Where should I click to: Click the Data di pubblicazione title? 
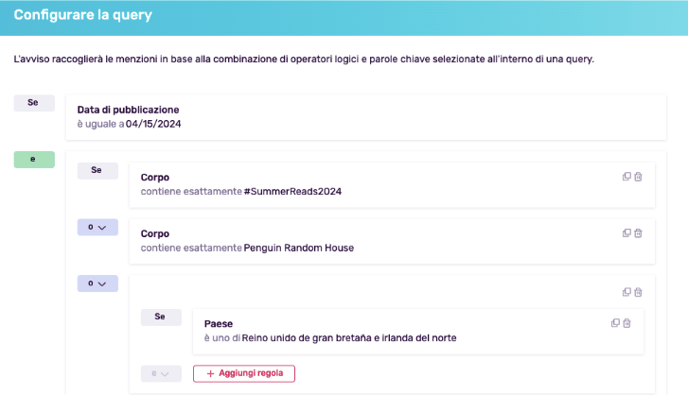pos(128,110)
